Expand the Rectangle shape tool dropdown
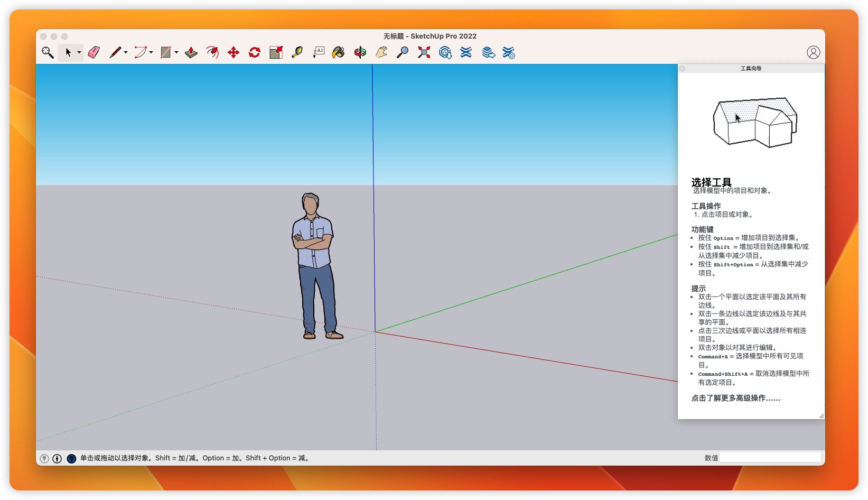 click(176, 52)
